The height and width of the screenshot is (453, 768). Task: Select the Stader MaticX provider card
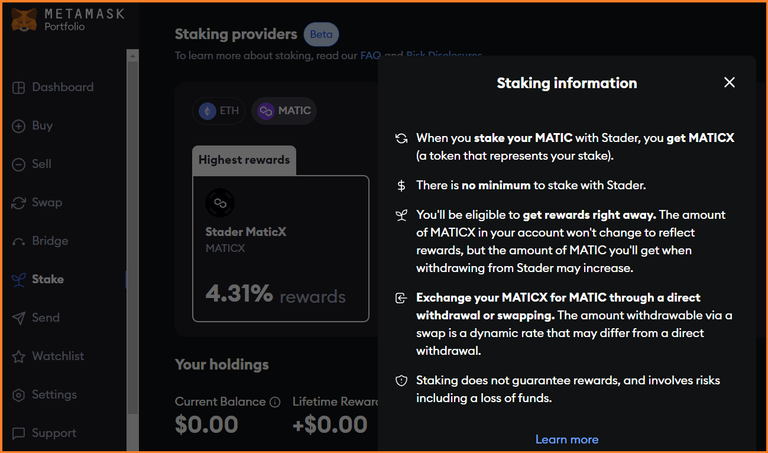click(281, 249)
